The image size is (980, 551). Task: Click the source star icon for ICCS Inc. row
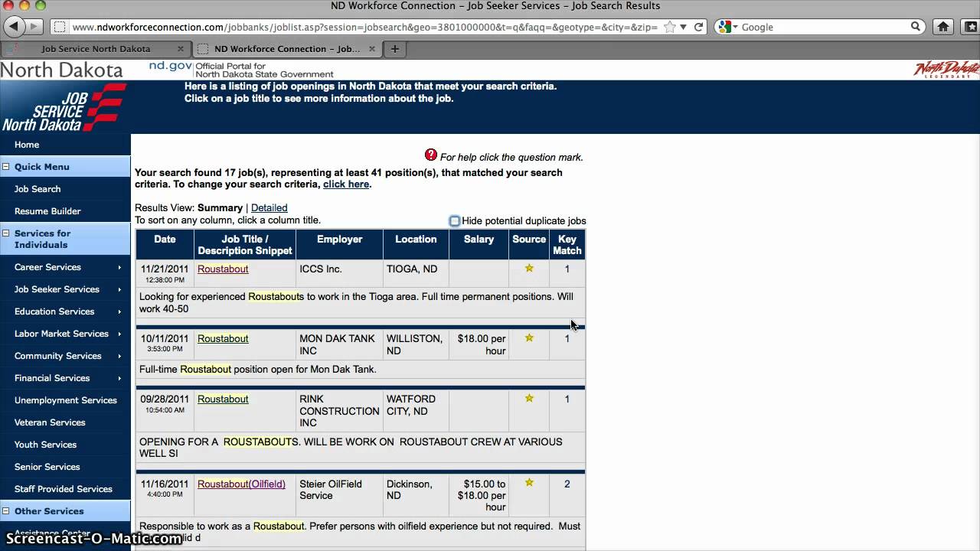click(x=529, y=269)
